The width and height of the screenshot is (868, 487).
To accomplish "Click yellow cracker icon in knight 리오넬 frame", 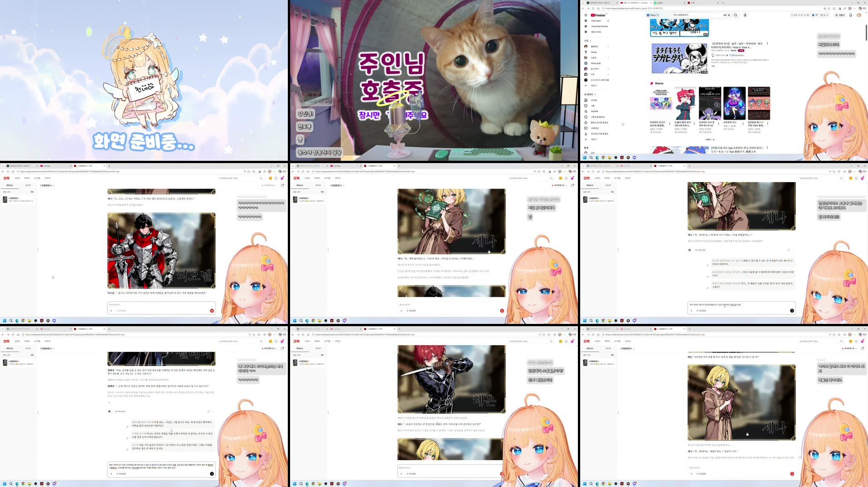I will [x=271, y=178].
